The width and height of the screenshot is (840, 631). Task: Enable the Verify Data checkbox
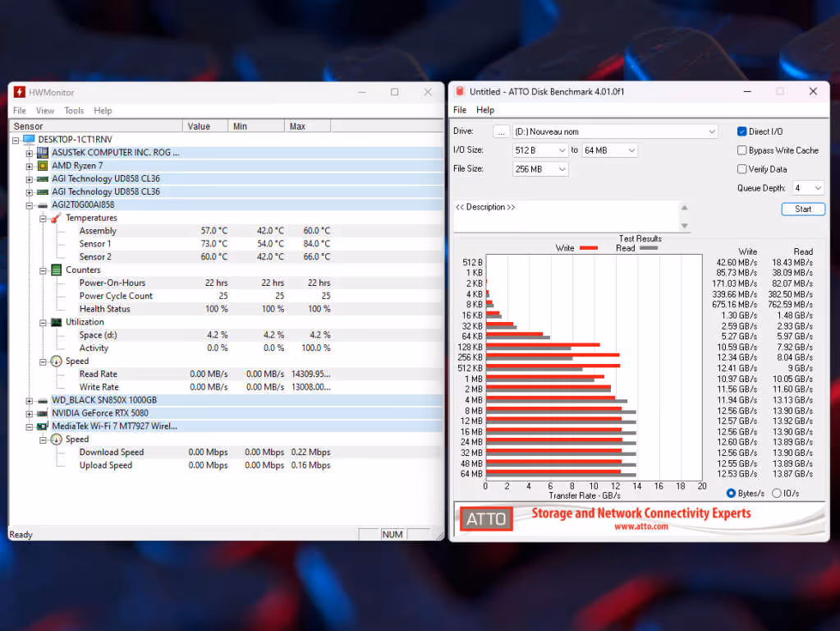[742, 169]
